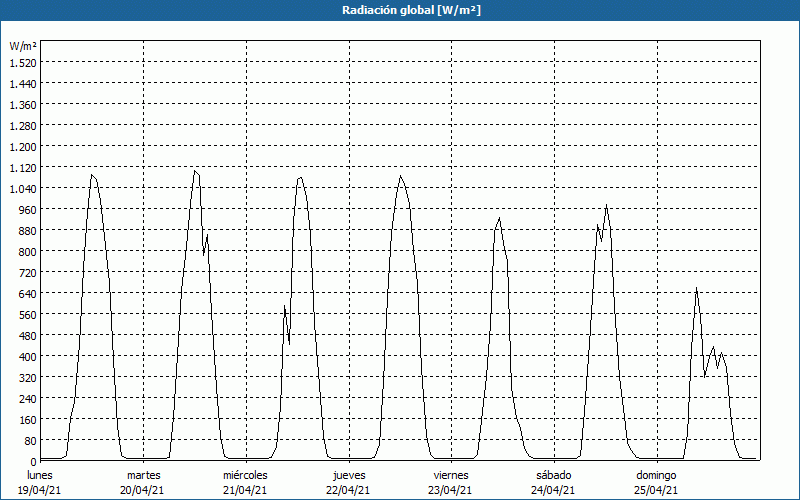The height and width of the screenshot is (500, 800).
Task: Click the 320 y-axis value
Action: (x=29, y=378)
